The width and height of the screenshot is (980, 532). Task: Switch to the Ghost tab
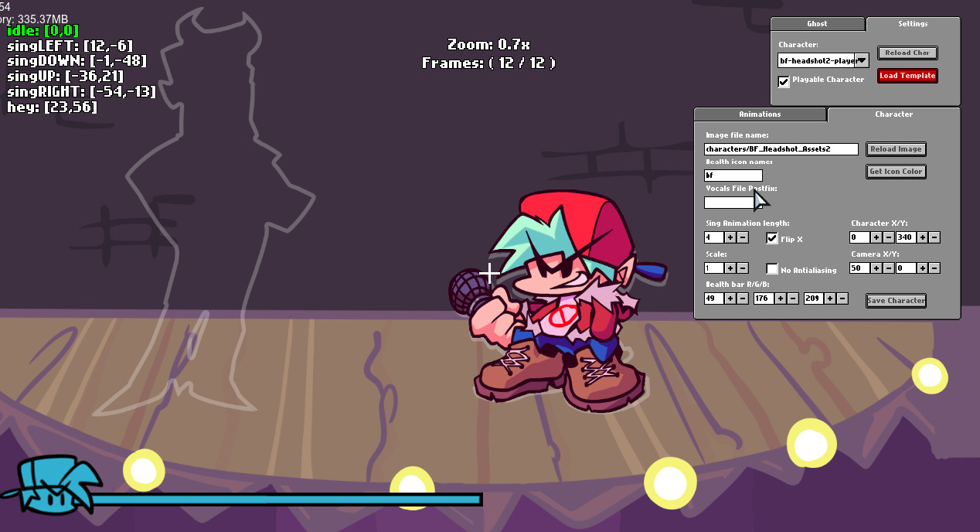point(817,24)
